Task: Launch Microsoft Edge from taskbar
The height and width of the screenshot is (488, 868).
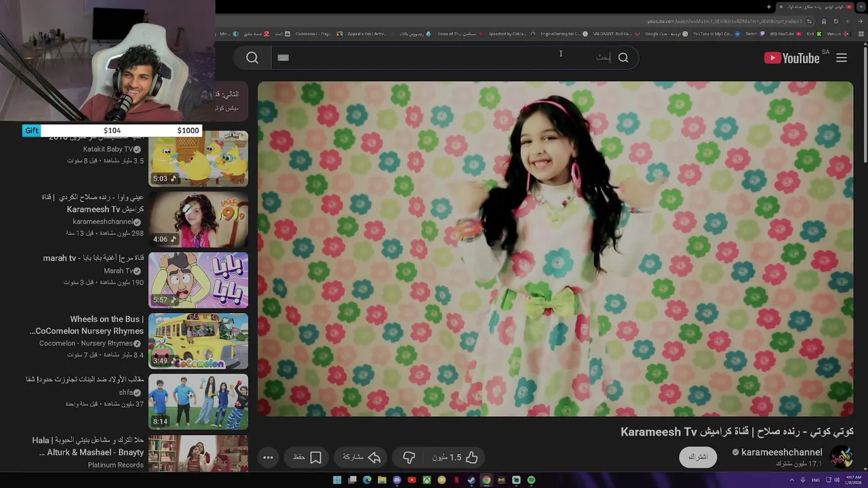Action: point(367,480)
